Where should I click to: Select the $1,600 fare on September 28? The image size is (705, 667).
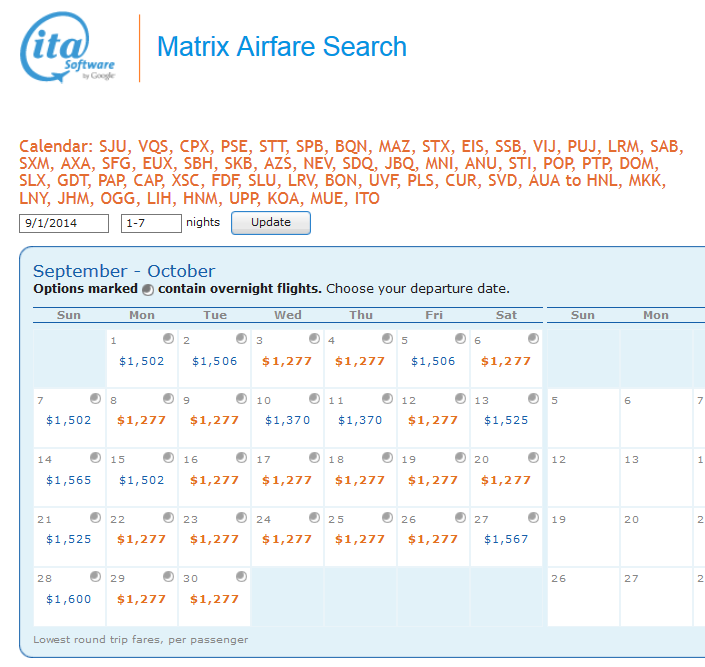coord(68,600)
